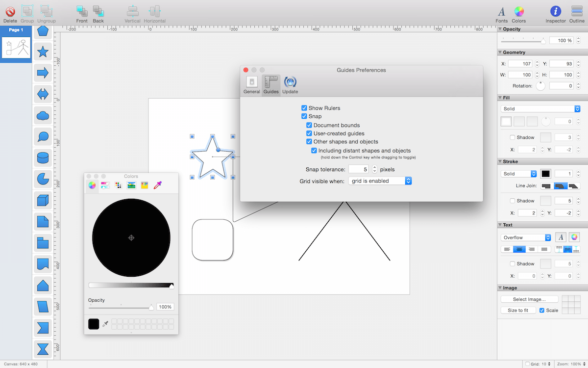Select the pentagon shape tool

click(x=43, y=31)
